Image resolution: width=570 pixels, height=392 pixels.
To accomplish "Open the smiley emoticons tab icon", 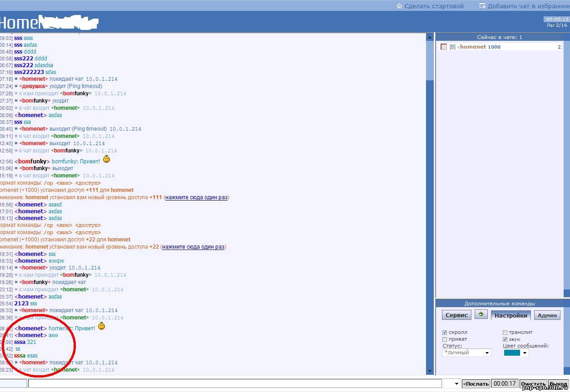I will [481, 314].
